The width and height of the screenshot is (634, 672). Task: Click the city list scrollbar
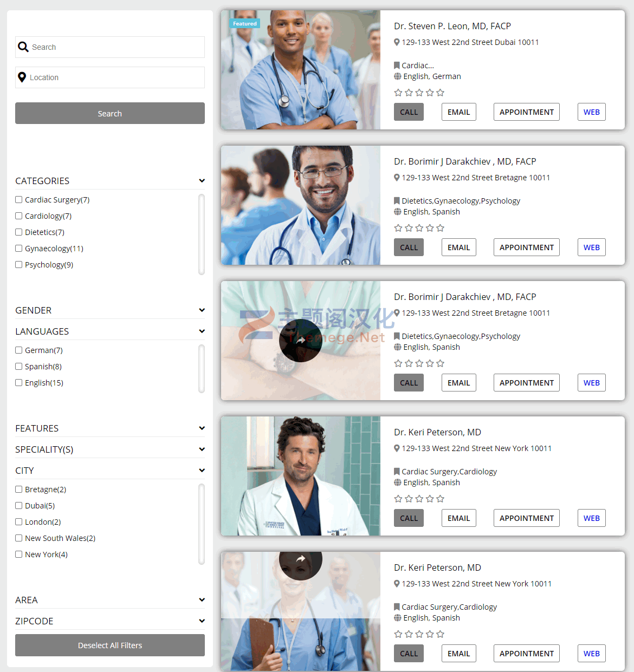coord(202,524)
